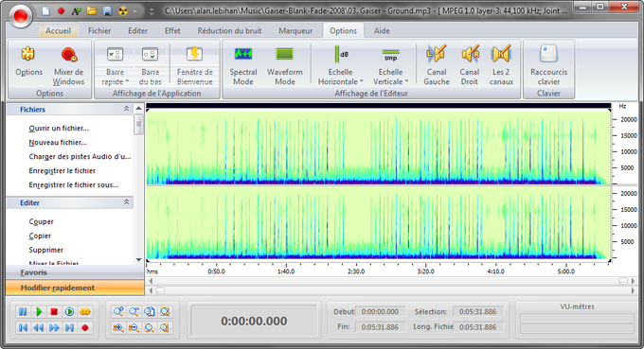
Task: Collapse the Editer panel section
Action: (x=127, y=202)
